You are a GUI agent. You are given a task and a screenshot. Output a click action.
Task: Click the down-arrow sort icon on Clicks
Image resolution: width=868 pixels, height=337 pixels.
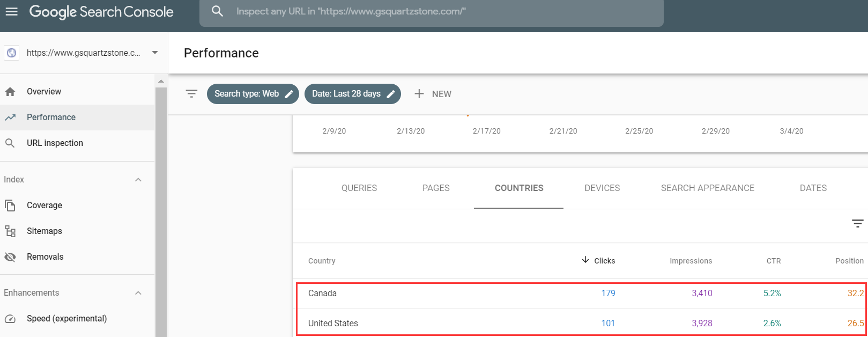coord(585,260)
